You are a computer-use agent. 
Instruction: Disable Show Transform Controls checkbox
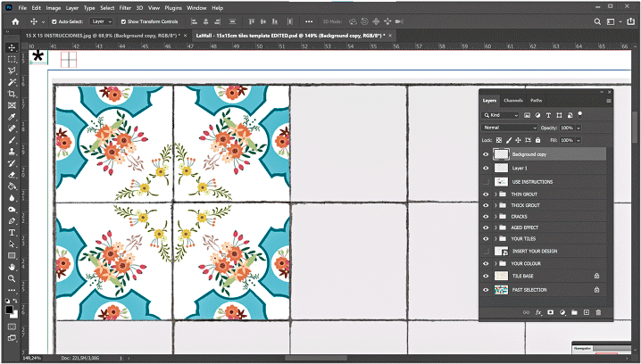point(123,21)
